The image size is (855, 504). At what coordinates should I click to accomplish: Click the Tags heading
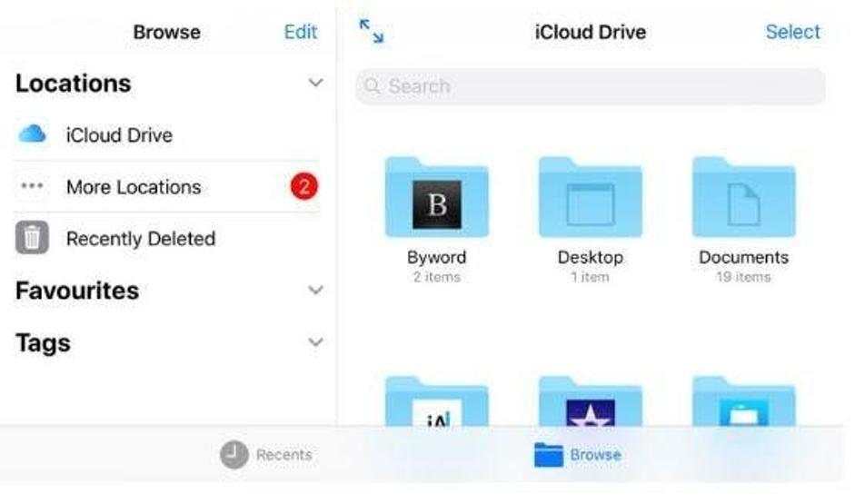coord(43,343)
